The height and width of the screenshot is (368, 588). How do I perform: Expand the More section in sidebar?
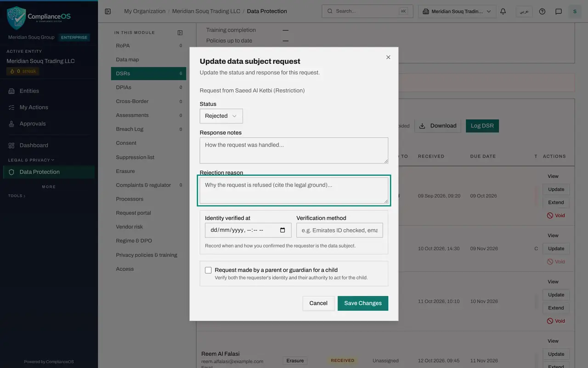click(49, 187)
